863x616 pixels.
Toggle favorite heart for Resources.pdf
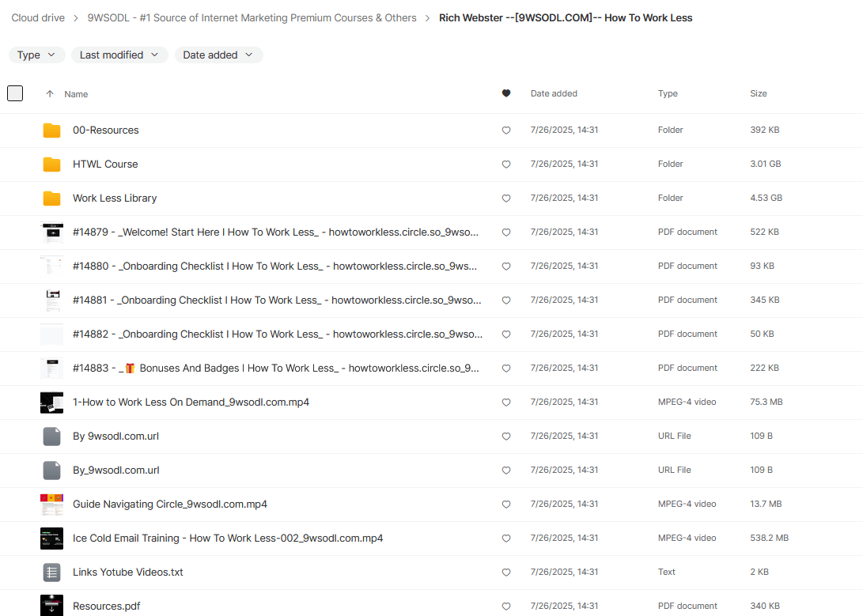506,607
